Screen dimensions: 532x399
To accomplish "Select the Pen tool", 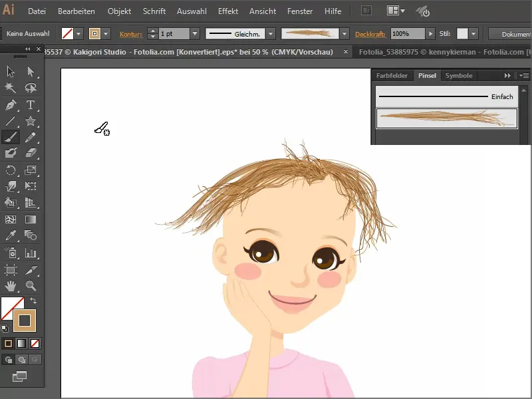I will click(11, 105).
